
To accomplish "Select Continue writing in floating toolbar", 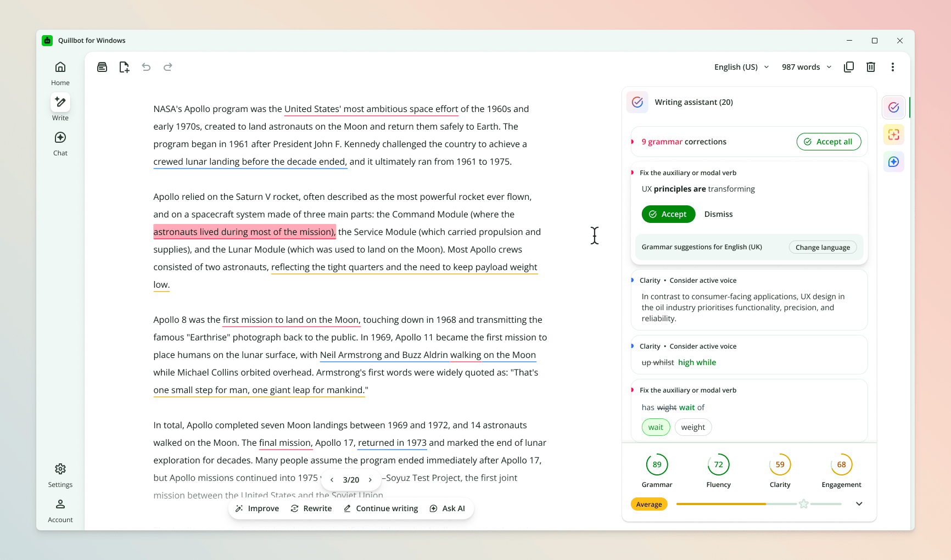I will (x=381, y=508).
